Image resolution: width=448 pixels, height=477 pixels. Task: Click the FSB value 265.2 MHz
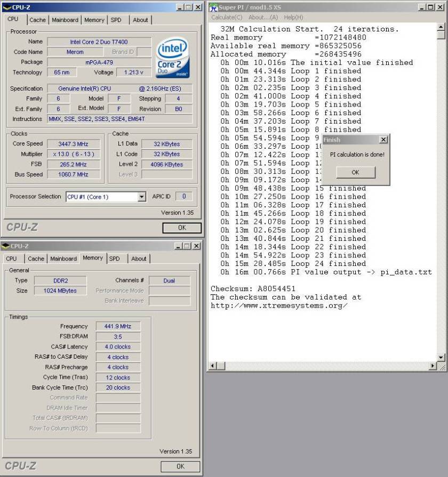[74, 164]
